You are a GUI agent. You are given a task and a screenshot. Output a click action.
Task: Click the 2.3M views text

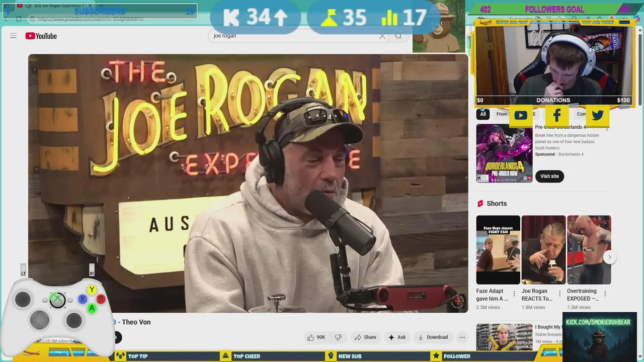[x=488, y=307]
